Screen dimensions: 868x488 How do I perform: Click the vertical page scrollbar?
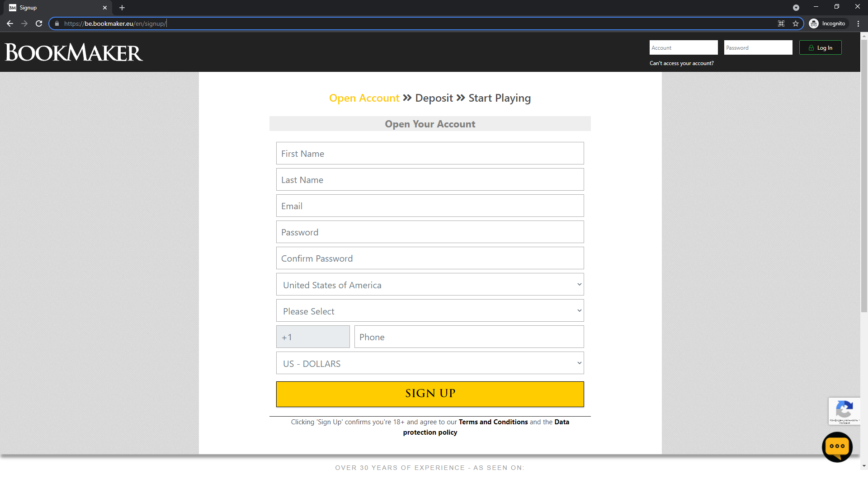point(864,176)
